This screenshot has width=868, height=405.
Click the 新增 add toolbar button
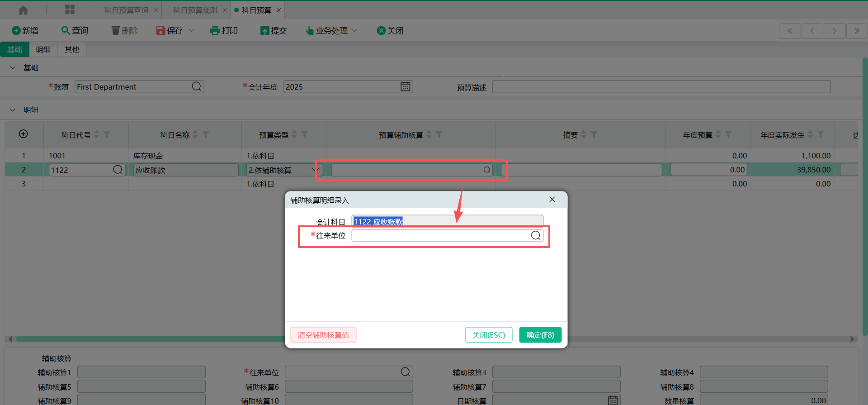click(25, 30)
